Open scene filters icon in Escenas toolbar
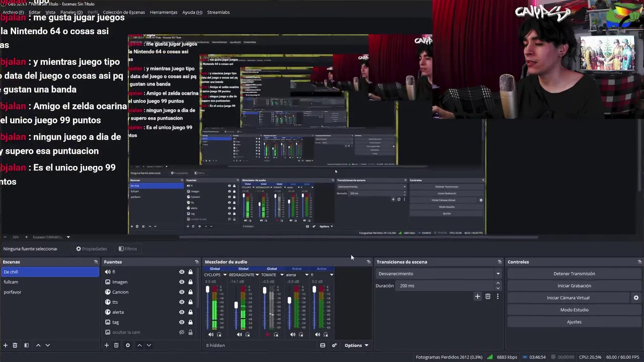644x362 pixels. point(26,345)
